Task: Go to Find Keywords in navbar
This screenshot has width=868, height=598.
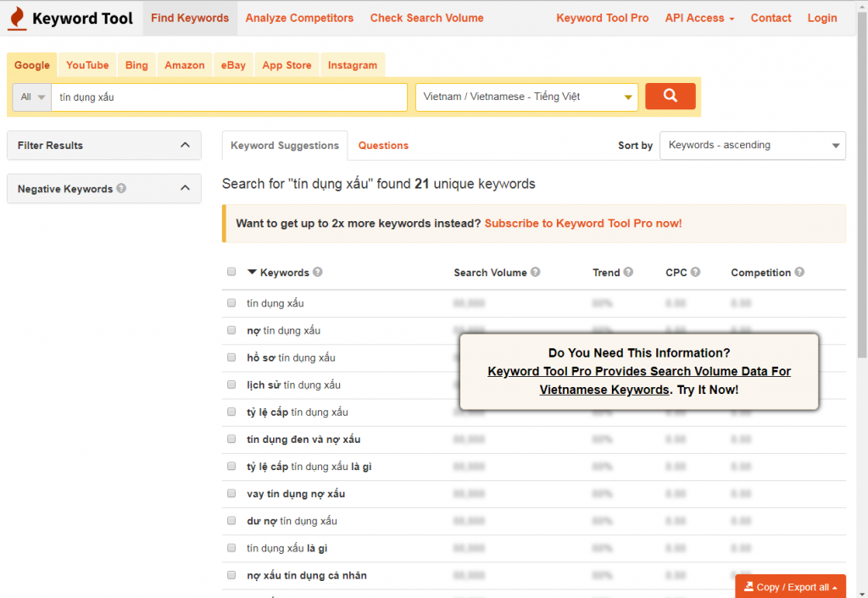Action: [x=190, y=18]
